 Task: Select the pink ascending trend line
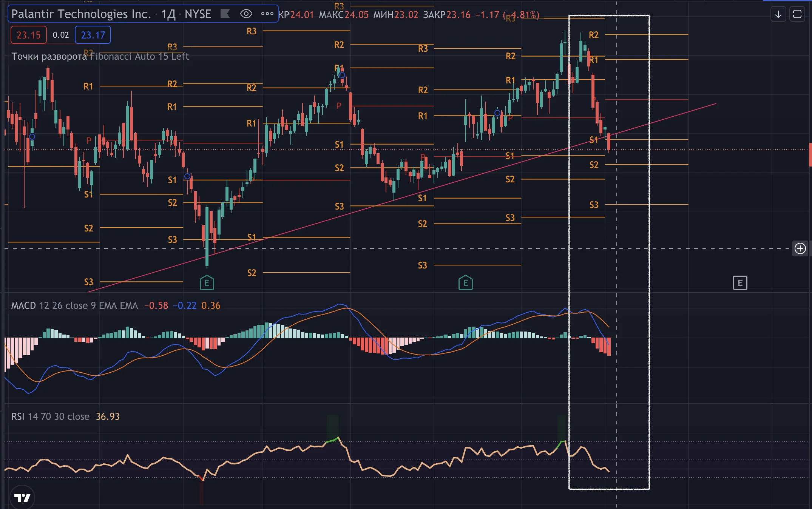[x=401, y=198]
